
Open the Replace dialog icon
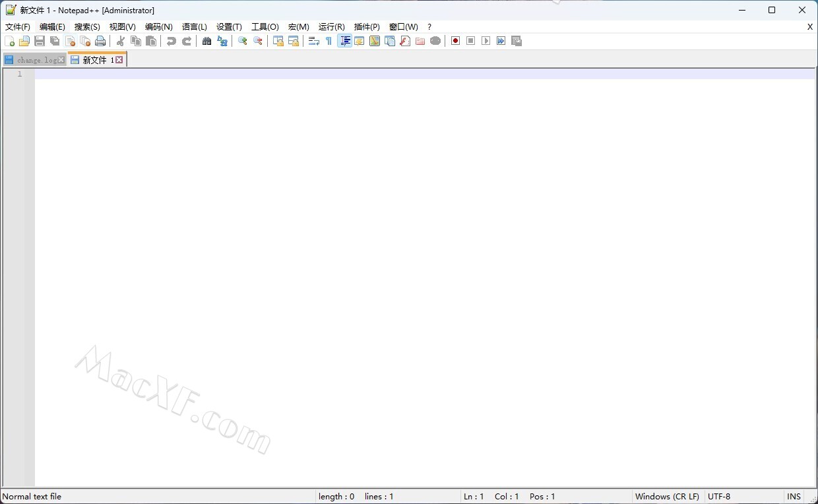222,41
